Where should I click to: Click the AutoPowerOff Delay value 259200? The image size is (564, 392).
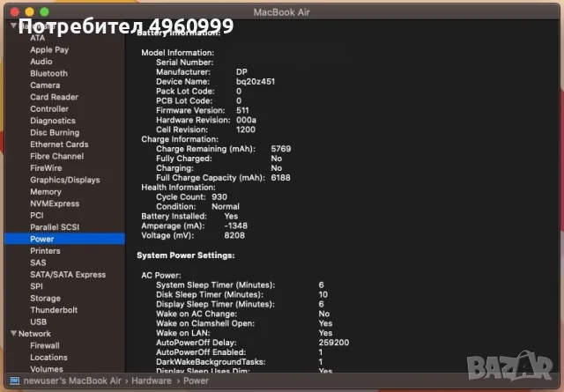[334, 343]
